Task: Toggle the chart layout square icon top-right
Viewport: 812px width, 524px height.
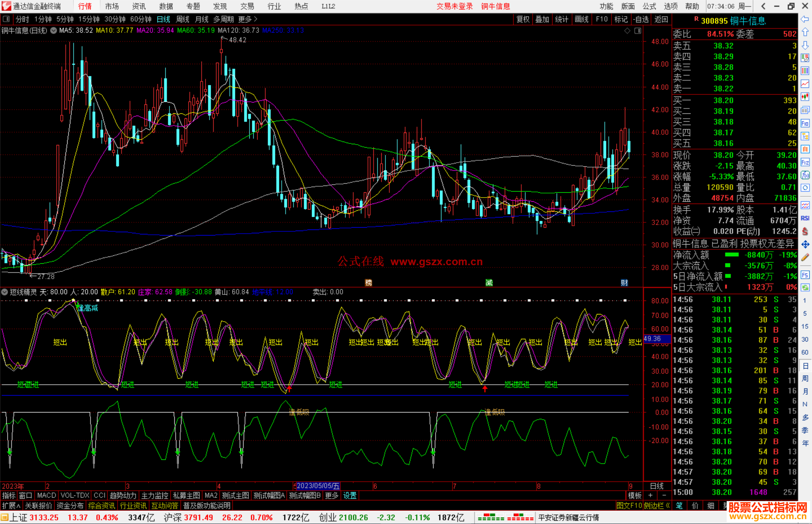Action: 638,31
